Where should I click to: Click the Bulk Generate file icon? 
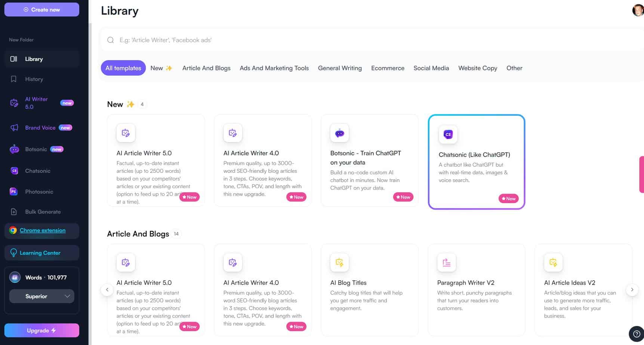point(14,212)
